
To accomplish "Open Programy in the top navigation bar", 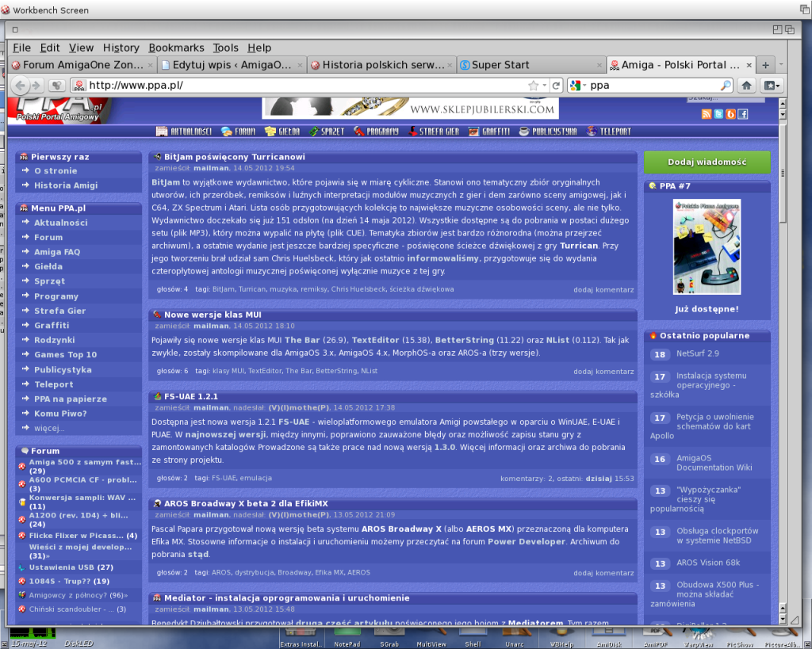I will [377, 132].
